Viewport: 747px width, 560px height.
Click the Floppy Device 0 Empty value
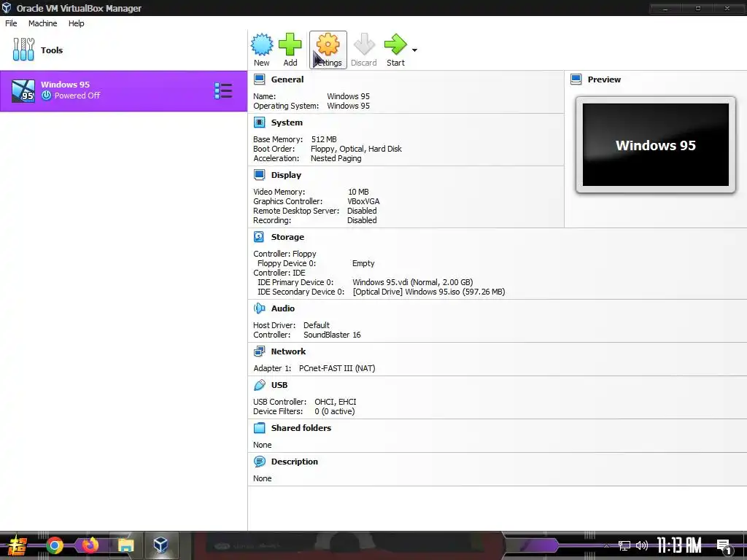click(363, 263)
